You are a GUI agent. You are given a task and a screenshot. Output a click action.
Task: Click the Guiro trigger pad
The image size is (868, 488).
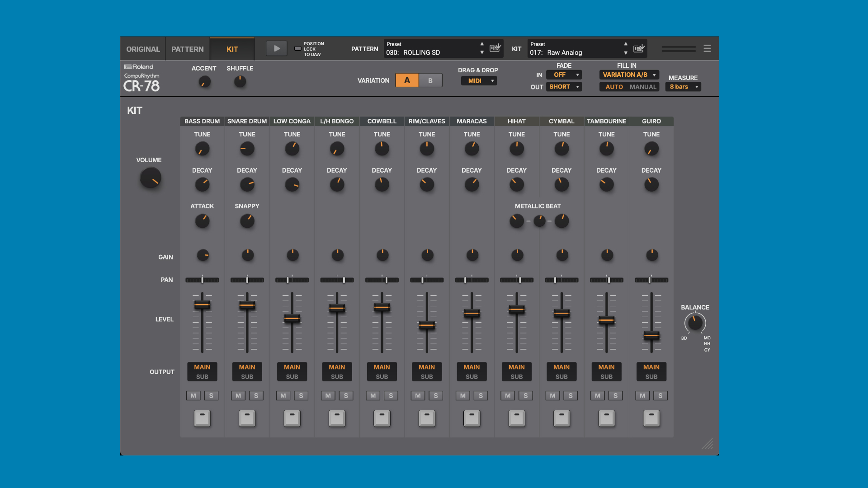coord(651,418)
